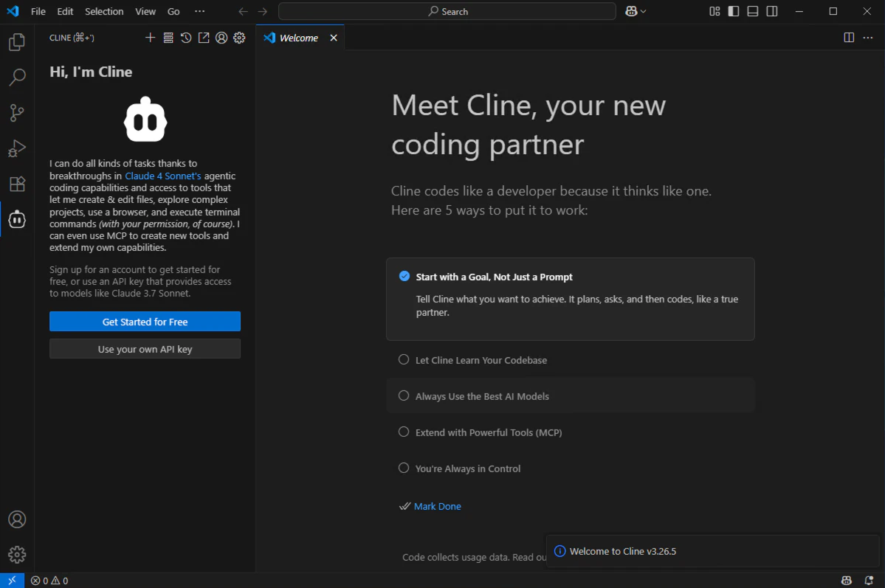Open the View menu

145,11
